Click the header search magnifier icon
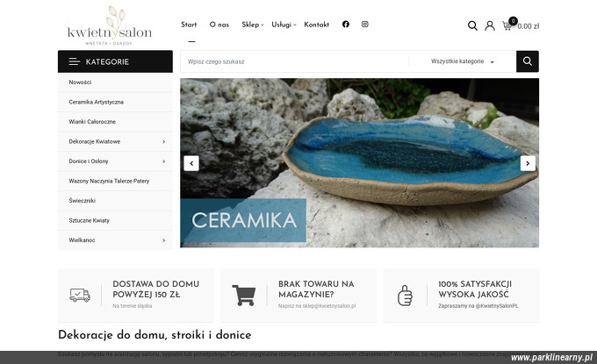597x364 pixels. (472, 25)
